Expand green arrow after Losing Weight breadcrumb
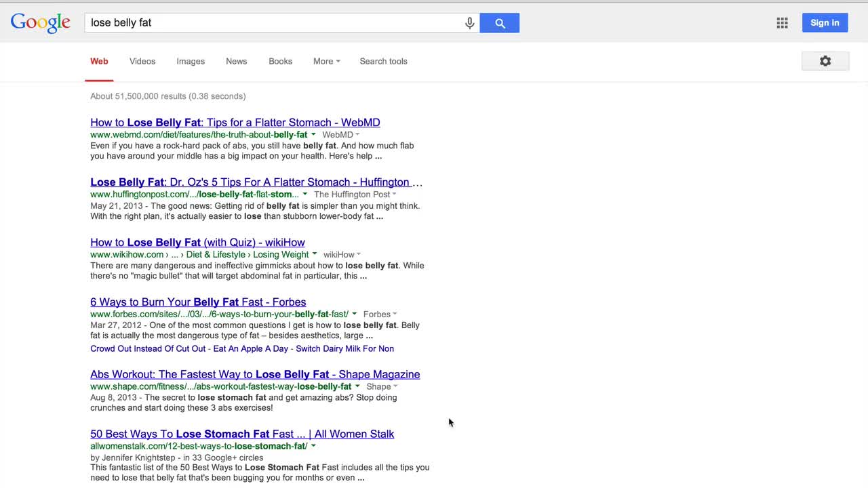Image resolution: width=868 pixels, height=488 pixels. click(x=314, y=255)
